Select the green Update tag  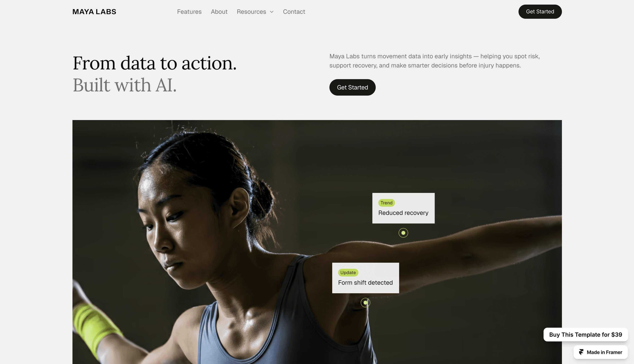coord(348,272)
